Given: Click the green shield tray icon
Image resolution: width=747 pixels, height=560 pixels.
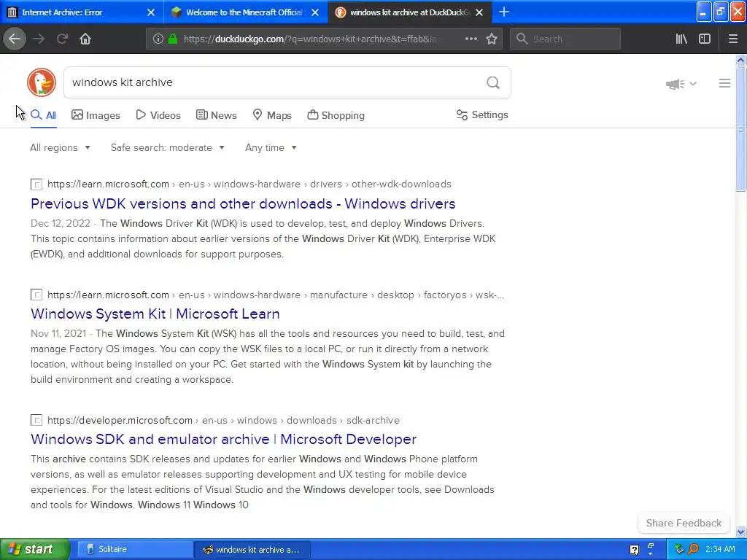Looking at the screenshot, I should (x=679, y=549).
